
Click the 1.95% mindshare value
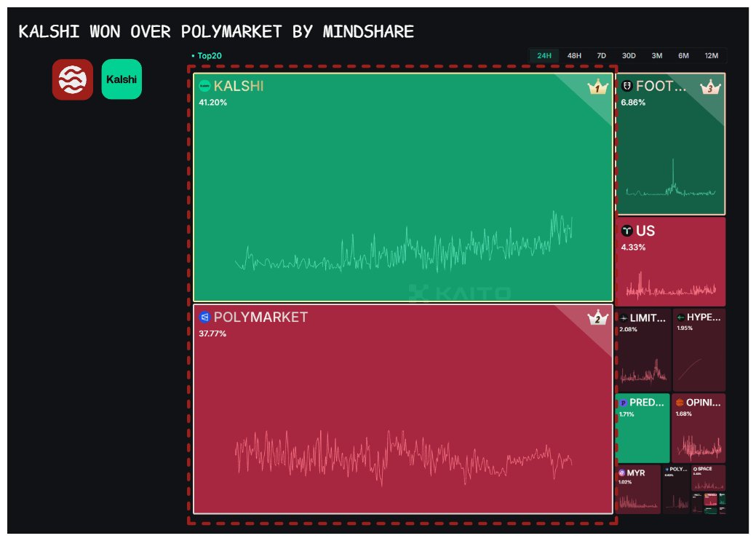[685, 328]
